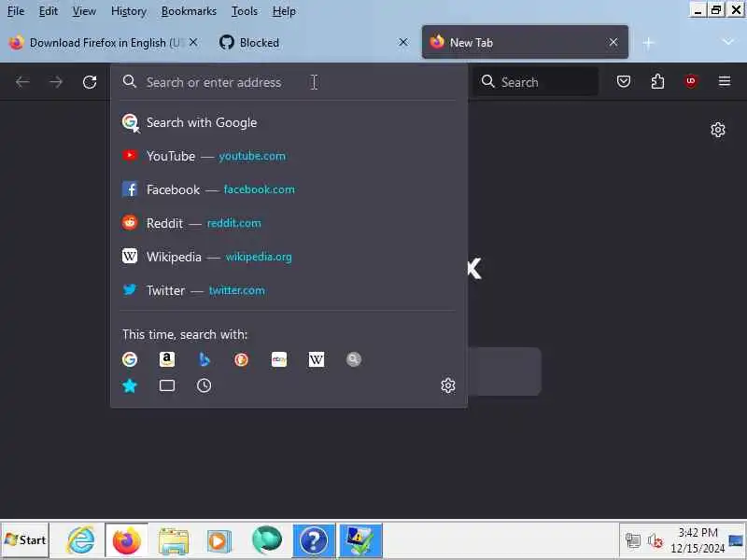
Task: Open the View menu
Action: 84,11
